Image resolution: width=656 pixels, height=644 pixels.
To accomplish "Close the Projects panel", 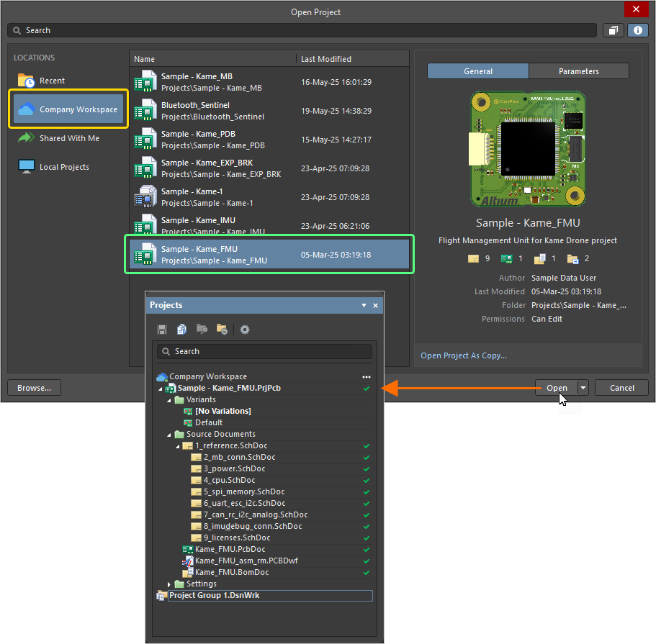I will click(376, 306).
